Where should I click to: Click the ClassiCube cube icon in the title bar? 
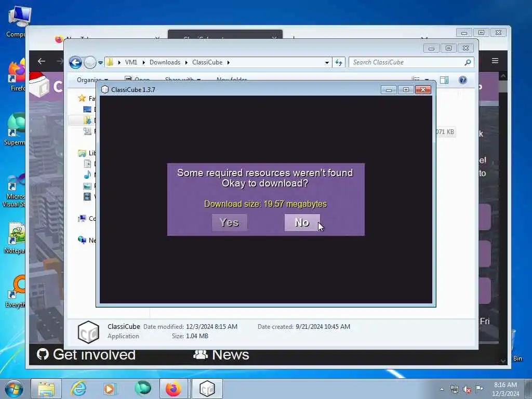(x=105, y=89)
